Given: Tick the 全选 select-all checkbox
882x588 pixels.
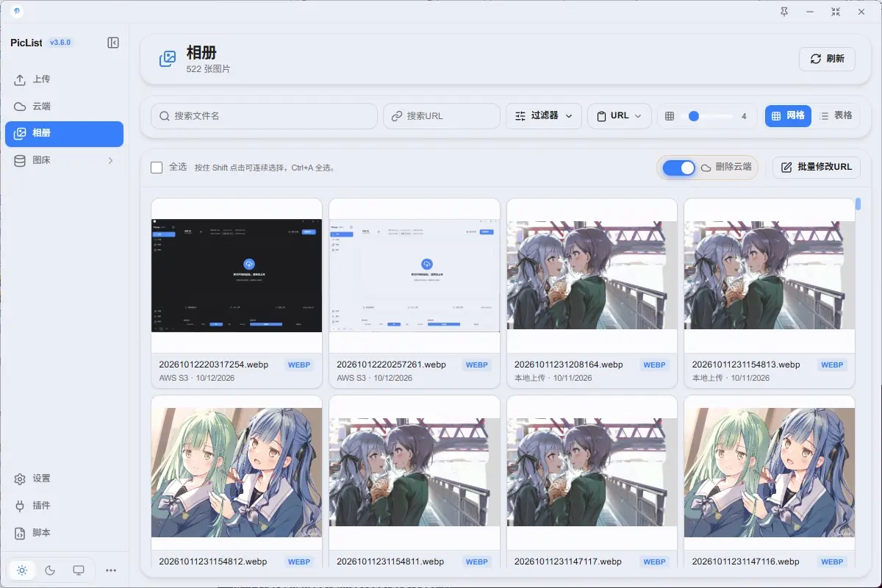Looking at the screenshot, I should [x=157, y=168].
